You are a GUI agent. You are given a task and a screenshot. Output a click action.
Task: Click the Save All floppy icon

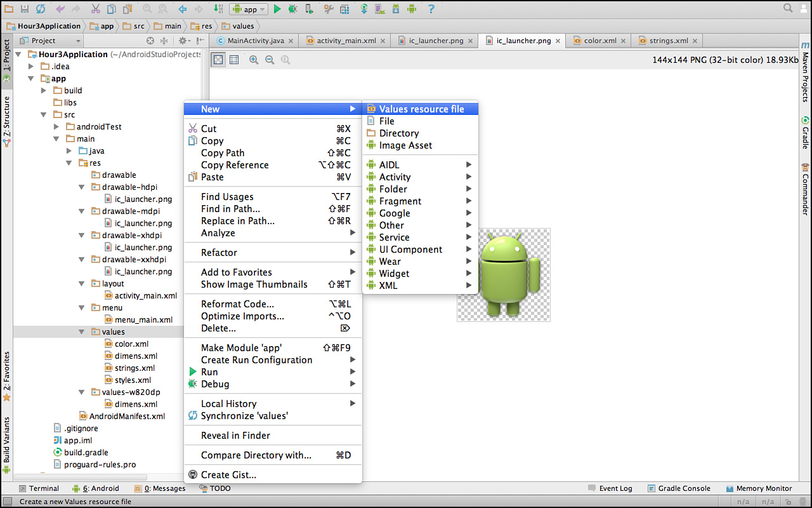(25, 9)
